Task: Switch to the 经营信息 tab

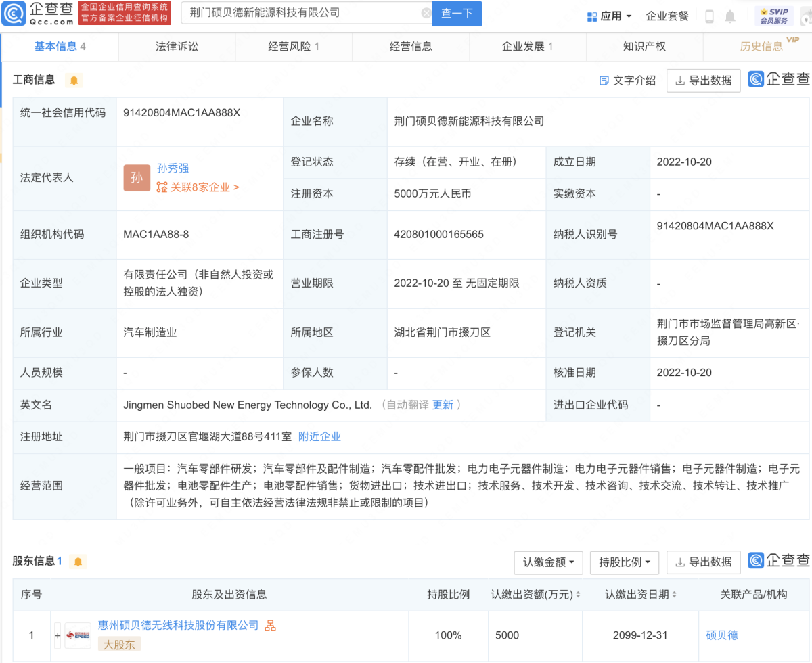Action: 411,47
